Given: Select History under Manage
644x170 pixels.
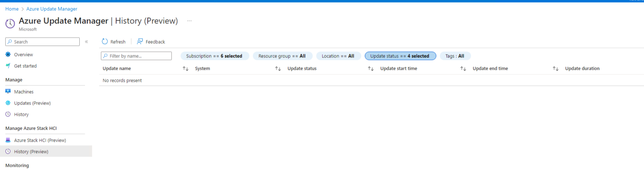Looking at the screenshot, I should 22,114.
